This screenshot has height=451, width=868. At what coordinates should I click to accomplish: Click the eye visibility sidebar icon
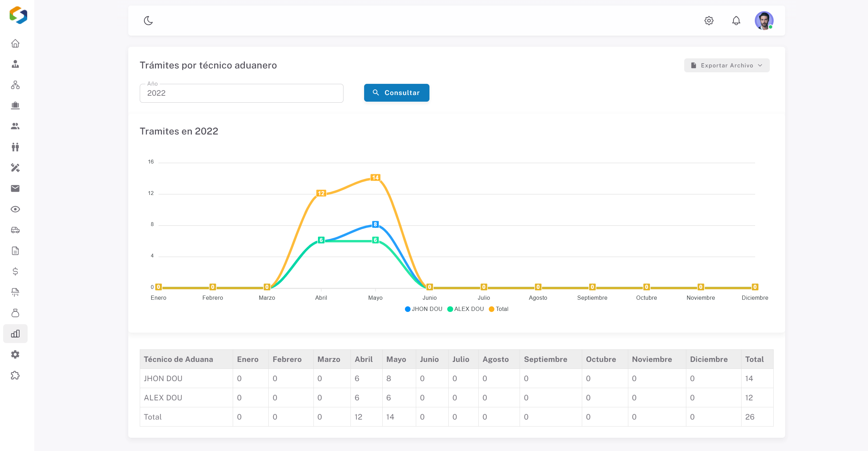15,209
